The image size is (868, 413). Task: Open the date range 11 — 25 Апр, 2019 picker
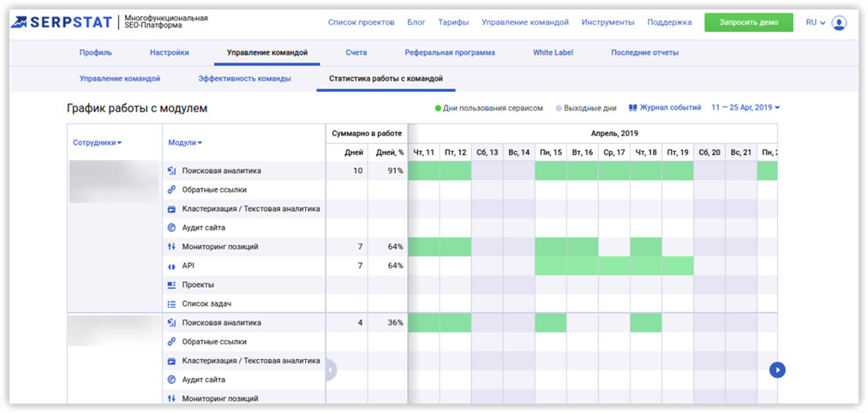tap(745, 108)
